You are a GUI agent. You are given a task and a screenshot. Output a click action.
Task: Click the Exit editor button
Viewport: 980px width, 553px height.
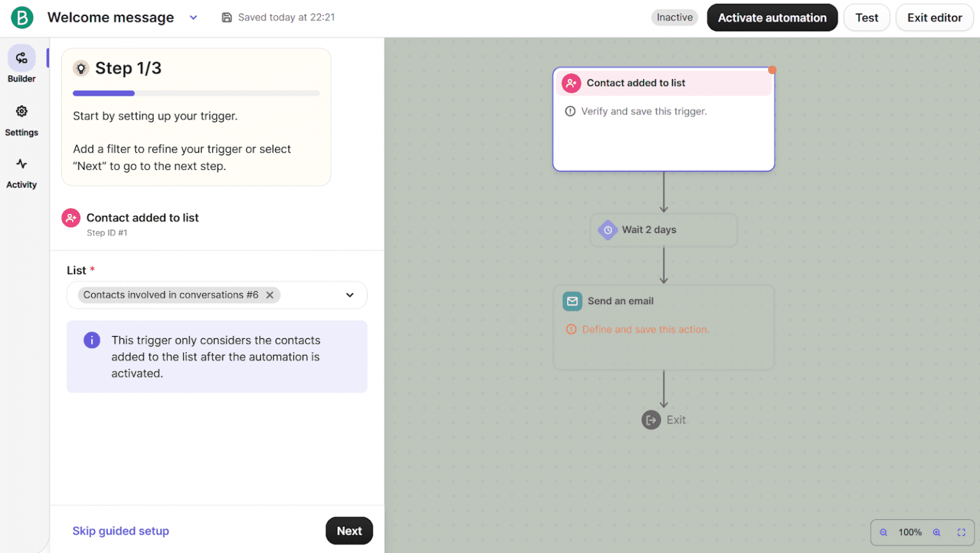[x=934, y=18]
